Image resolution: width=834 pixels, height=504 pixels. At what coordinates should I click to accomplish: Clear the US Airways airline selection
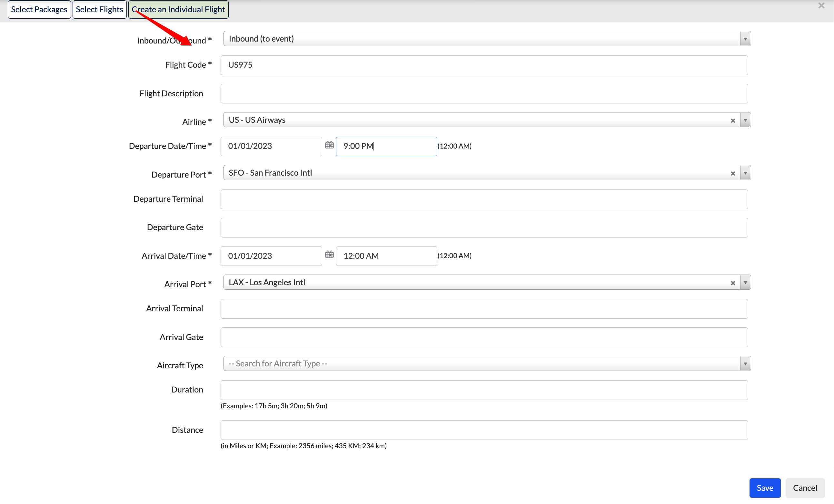(733, 121)
